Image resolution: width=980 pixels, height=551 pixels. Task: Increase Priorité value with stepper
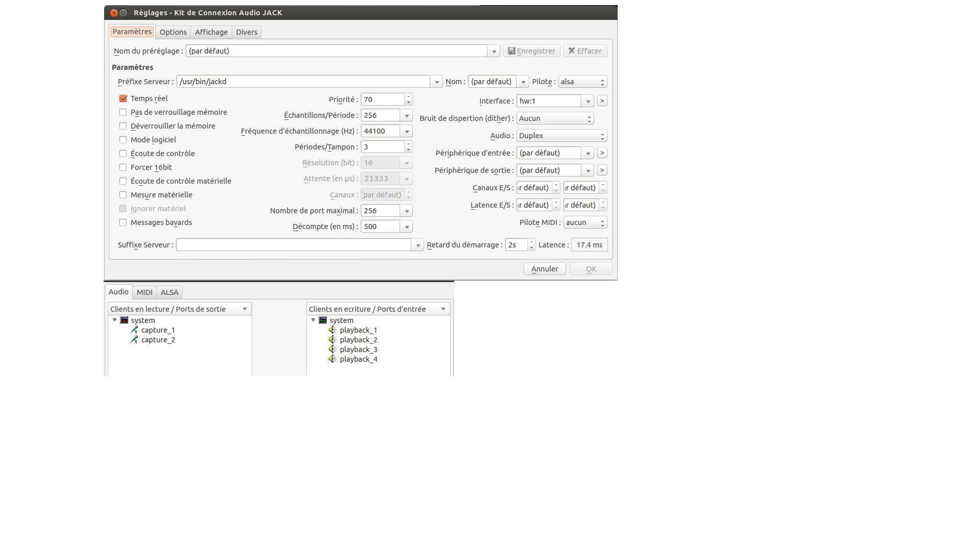pyautogui.click(x=408, y=97)
